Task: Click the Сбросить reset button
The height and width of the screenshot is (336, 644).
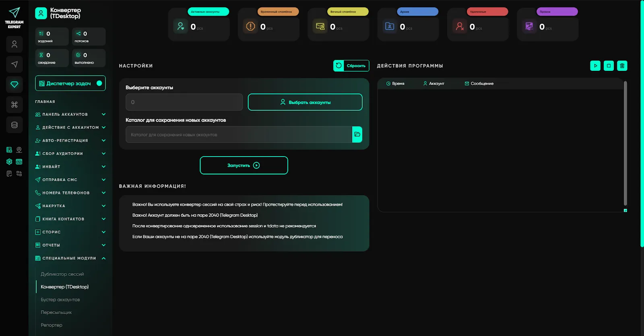Action: (351, 66)
